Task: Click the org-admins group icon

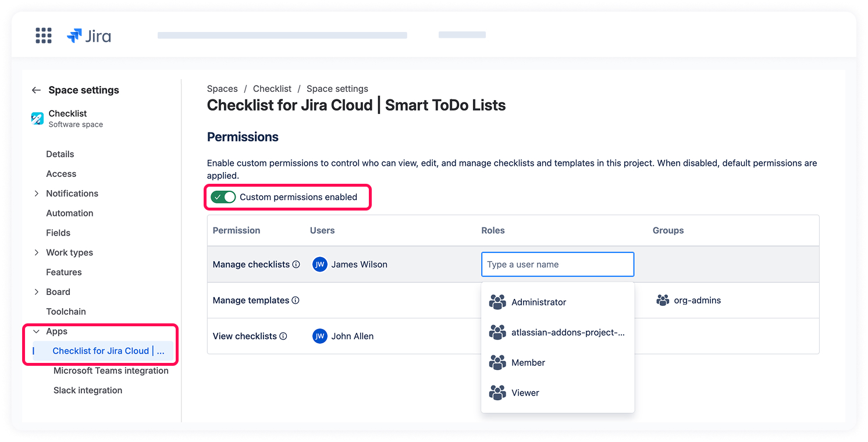Action: coord(663,301)
